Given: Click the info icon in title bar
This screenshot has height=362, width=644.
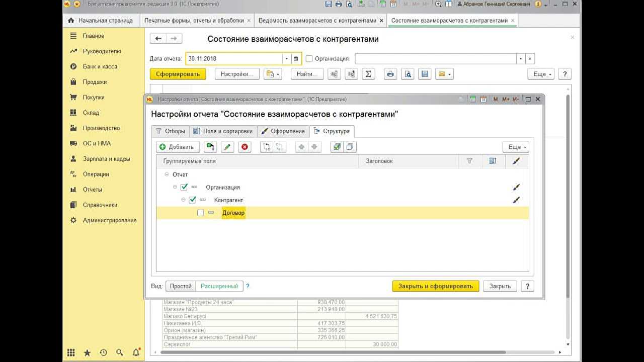Looking at the screenshot, I should (538, 4).
